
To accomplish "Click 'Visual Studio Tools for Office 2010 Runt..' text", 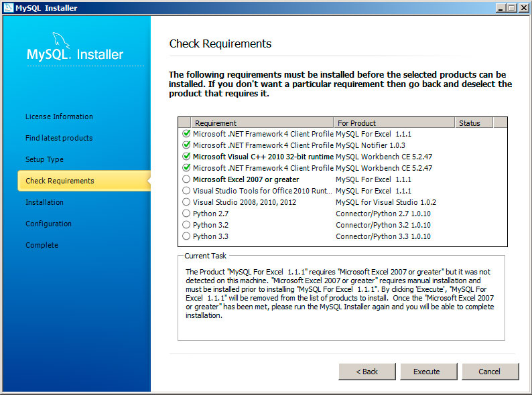I will 262,191.
